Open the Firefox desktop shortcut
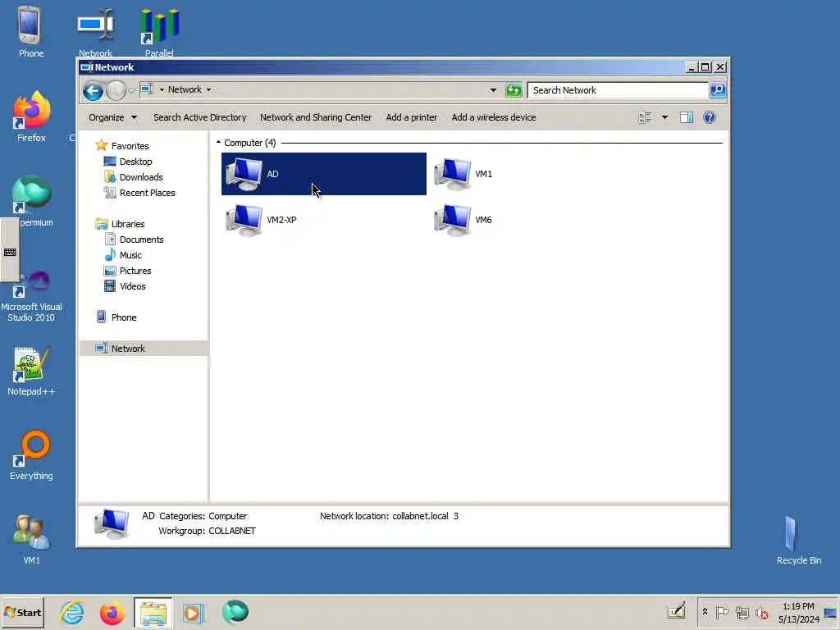 coord(31,116)
